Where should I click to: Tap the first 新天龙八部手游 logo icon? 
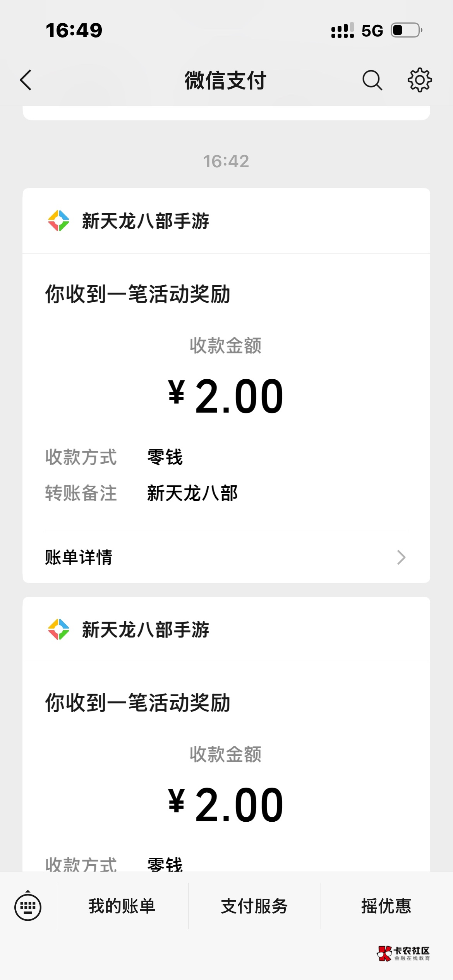click(x=58, y=221)
